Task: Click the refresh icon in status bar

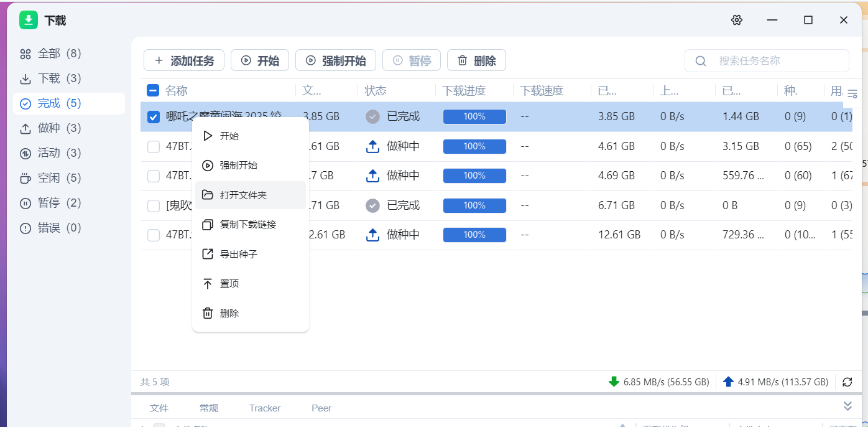Action: [x=847, y=382]
